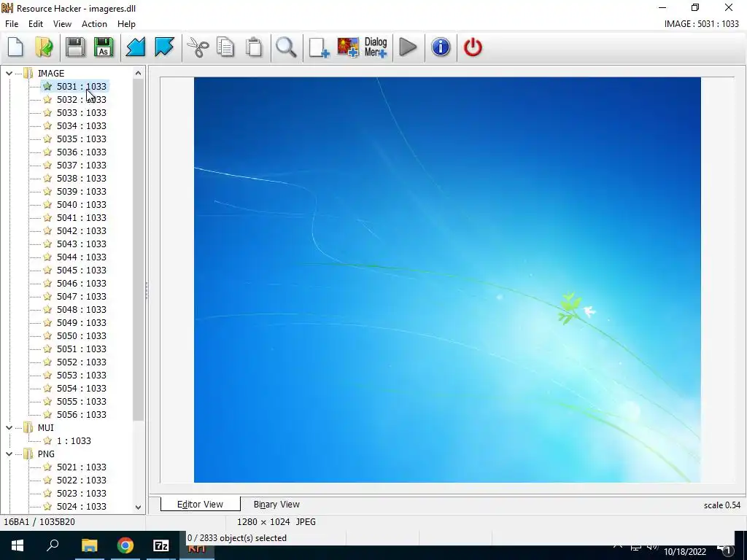Screen dimensions: 747x560
Task: Open a file with the folder icon
Action: point(44,47)
